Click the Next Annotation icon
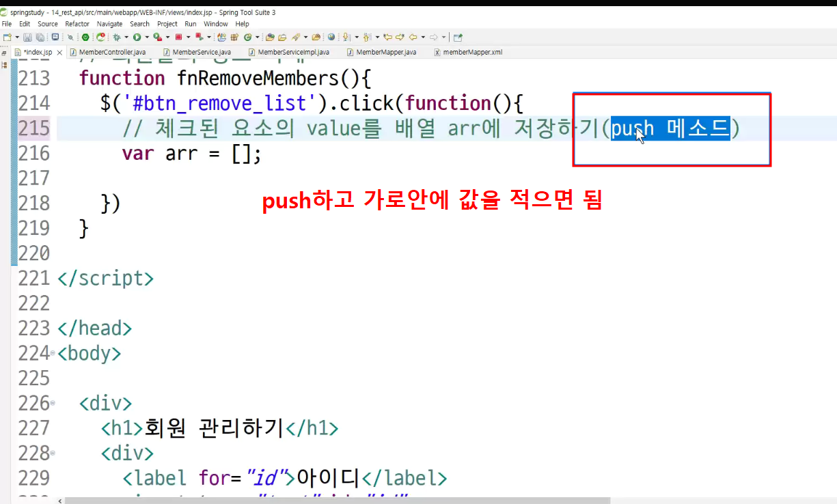Image resolution: width=837 pixels, height=504 pixels. point(345,37)
